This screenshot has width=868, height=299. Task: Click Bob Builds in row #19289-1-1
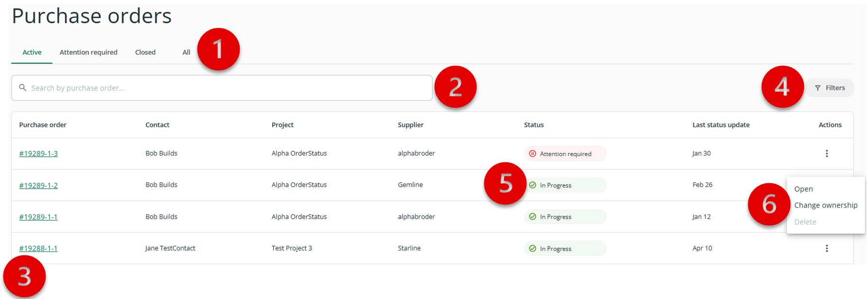point(161,217)
